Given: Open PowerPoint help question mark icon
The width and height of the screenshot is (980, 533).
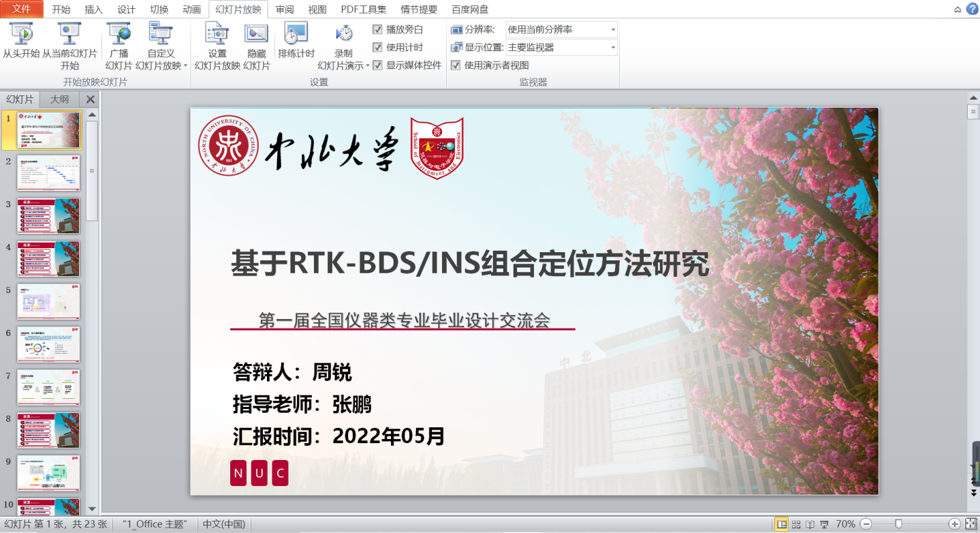Looking at the screenshot, I should point(972,9).
